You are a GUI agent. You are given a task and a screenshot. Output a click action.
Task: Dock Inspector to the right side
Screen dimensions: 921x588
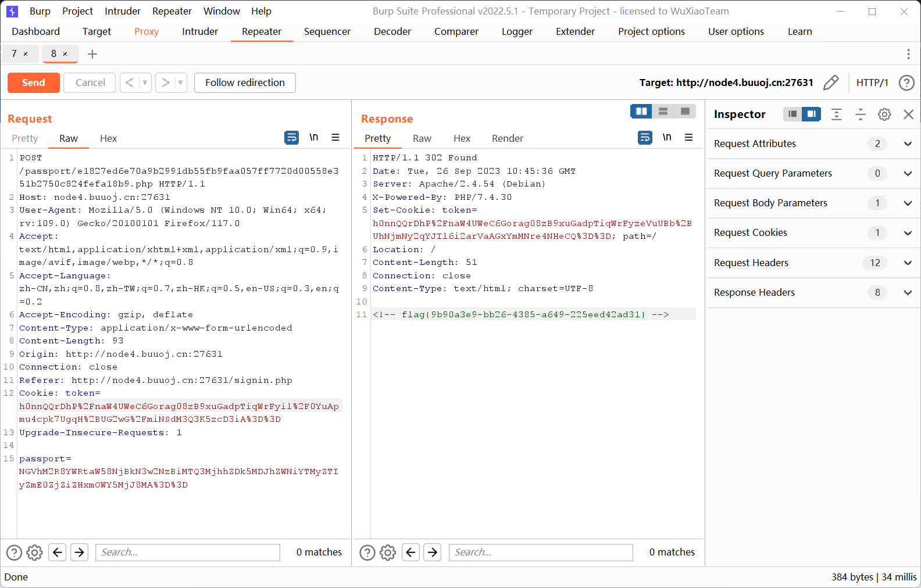click(811, 114)
